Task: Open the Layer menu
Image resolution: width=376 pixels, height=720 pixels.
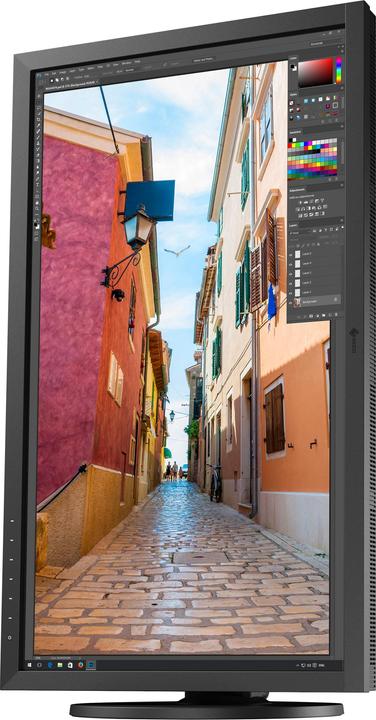Action: (x=73, y=71)
